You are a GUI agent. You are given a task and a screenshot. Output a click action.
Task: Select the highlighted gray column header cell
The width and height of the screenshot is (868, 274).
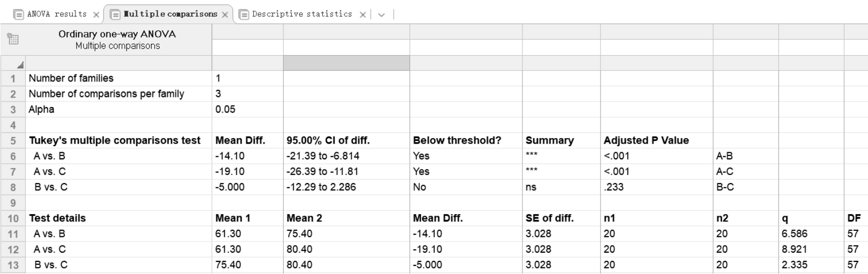coord(346,63)
